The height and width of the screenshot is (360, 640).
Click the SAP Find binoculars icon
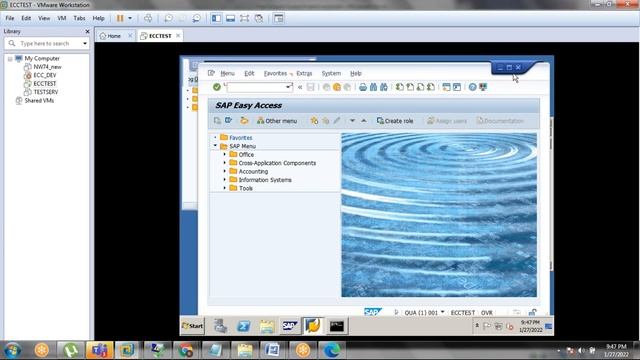point(373,87)
